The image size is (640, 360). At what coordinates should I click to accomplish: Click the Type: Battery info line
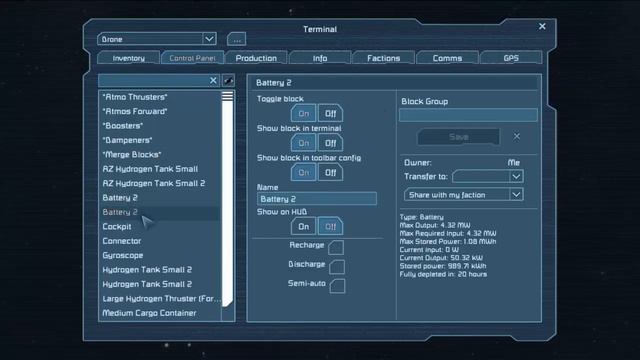(422, 217)
